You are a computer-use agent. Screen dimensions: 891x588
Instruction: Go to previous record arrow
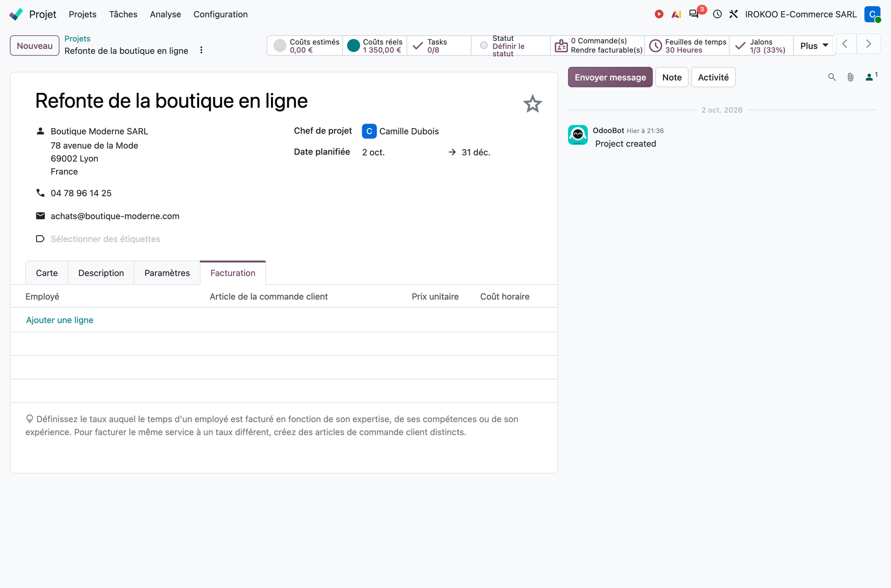tap(845, 44)
